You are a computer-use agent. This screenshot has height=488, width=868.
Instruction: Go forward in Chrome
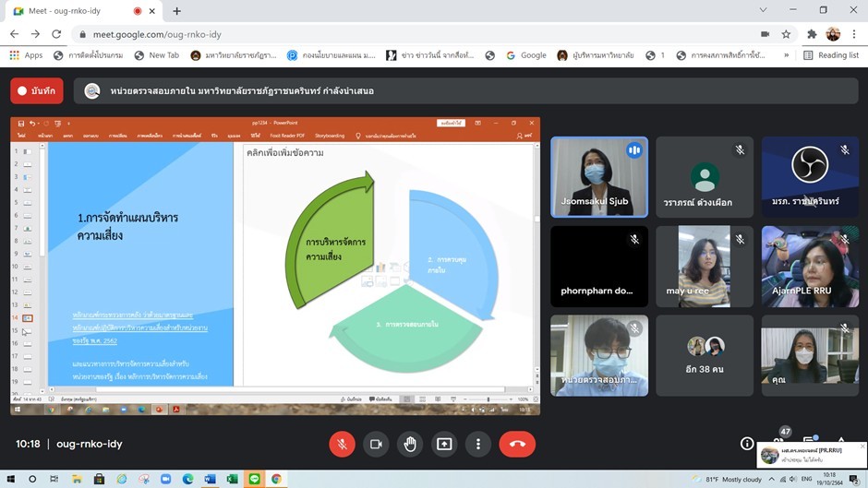pyautogui.click(x=35, y=34)
